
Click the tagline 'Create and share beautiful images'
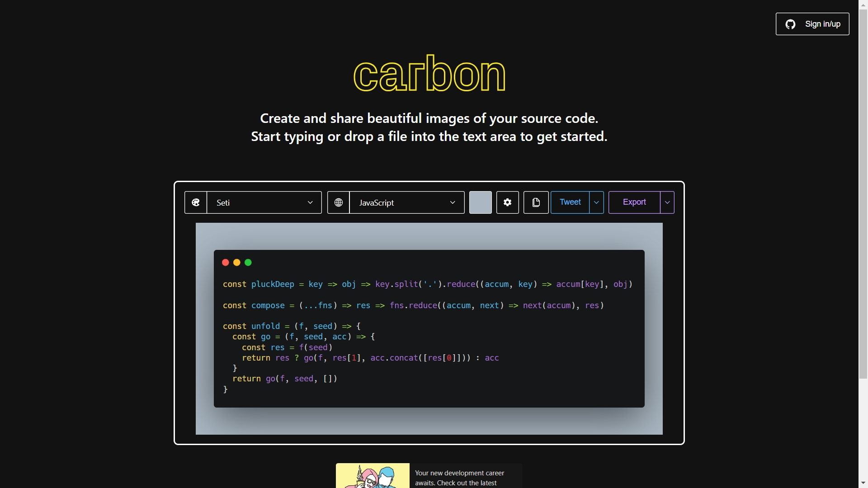click(429, 118)
